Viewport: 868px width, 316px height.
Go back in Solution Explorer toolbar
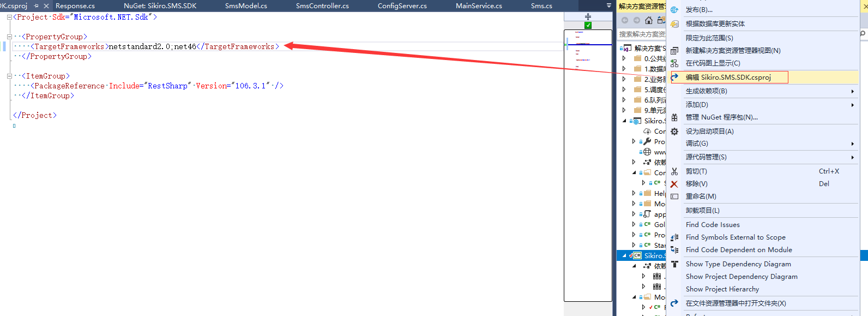tap(625, 20)
